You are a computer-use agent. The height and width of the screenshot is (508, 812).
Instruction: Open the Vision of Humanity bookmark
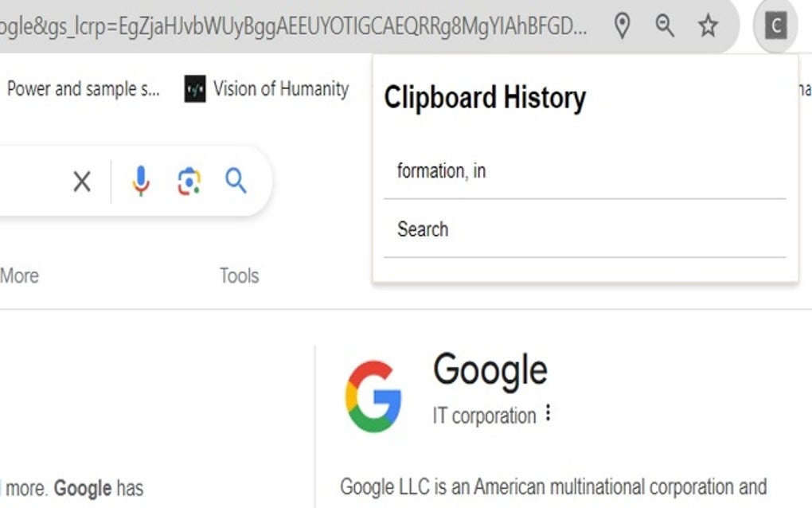(x=280, y=89)
